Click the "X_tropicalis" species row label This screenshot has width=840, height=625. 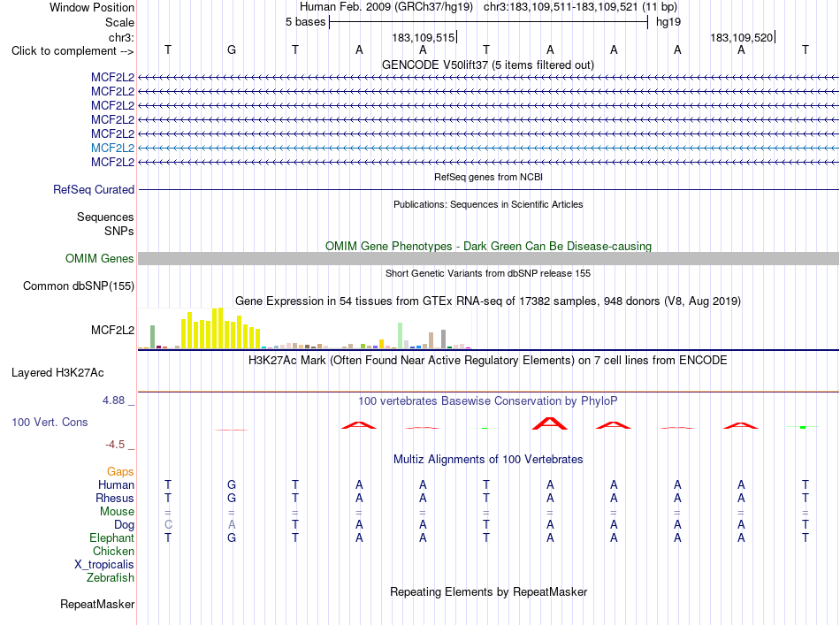pos(104,565)
